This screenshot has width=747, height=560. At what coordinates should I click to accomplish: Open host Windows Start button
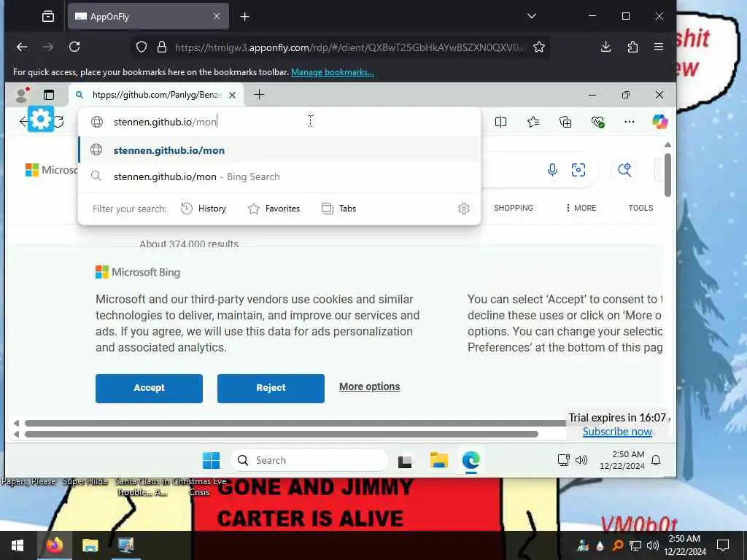coord(18,545)
